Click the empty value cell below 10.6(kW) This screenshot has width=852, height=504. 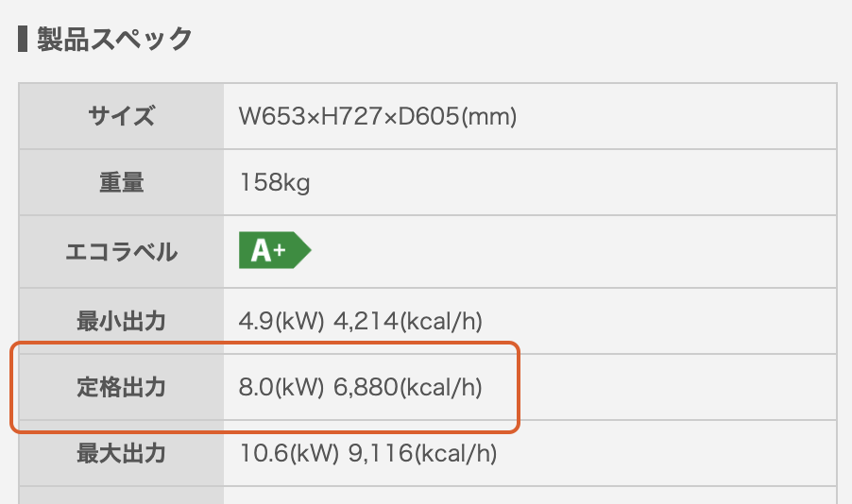coord(529,496)
